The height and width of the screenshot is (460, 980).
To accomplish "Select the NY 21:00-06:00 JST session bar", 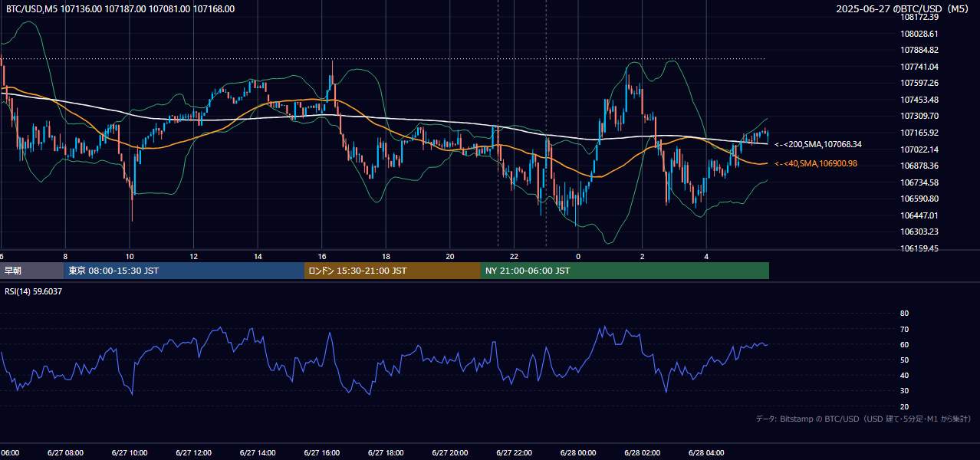I will click(625, 271).
